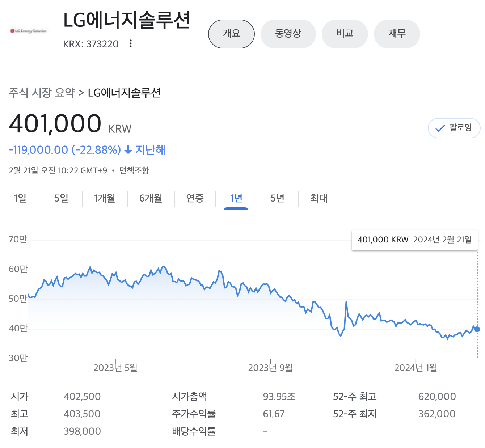Click the current price dot on chart
The height and width of the screenshot is (448, 485).
[477, 329]
